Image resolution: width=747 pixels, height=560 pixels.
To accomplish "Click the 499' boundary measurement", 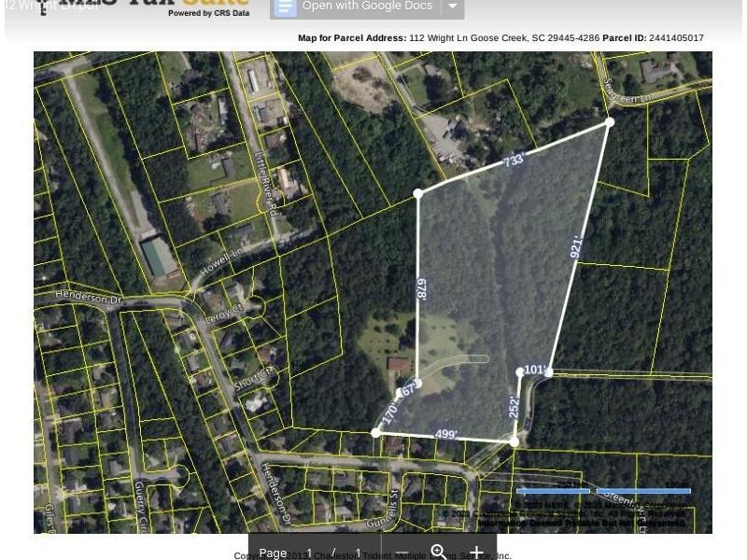I will tap(446, 434).
